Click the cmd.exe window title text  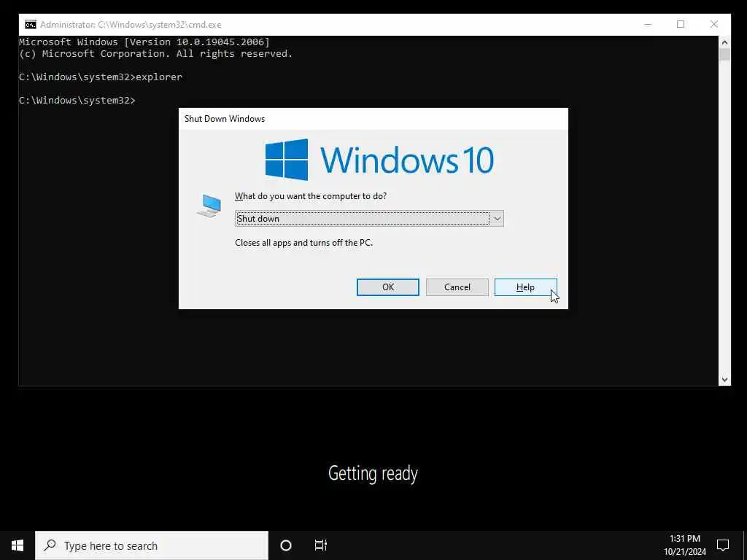[131, 25]
